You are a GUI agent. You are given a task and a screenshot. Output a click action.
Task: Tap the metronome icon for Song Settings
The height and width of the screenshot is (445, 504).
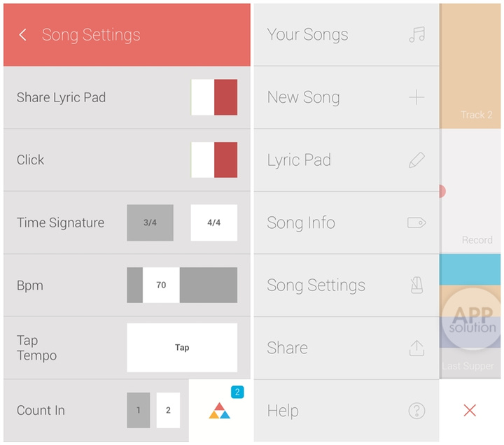(x=416, y=285)
